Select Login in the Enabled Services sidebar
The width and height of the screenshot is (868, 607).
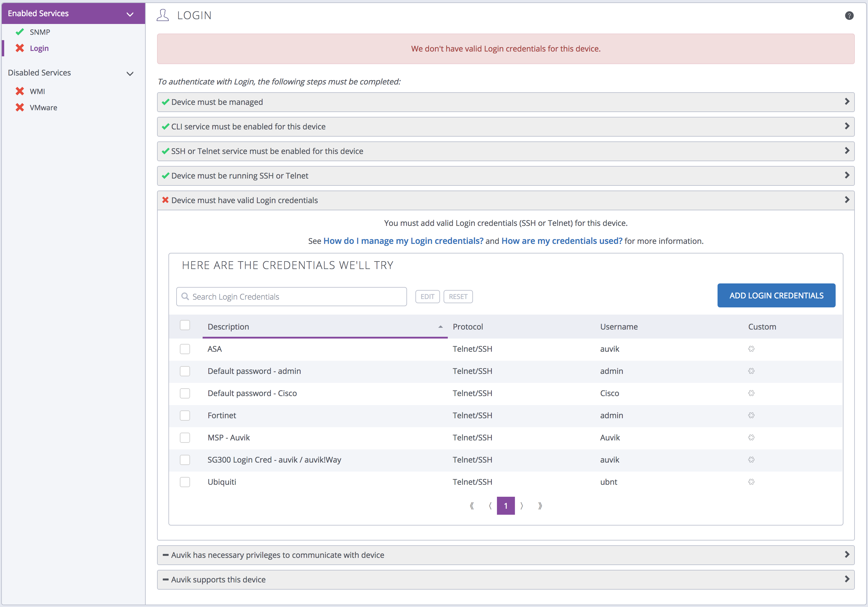39,48
